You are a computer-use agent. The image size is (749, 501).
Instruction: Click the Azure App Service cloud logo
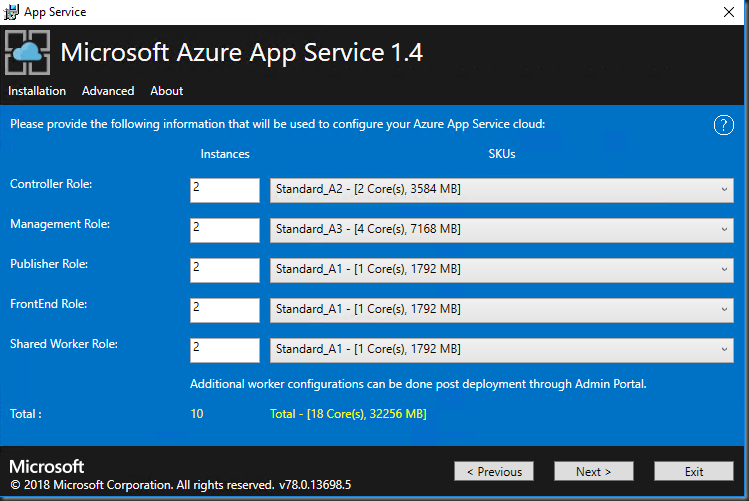pos(28,52)
